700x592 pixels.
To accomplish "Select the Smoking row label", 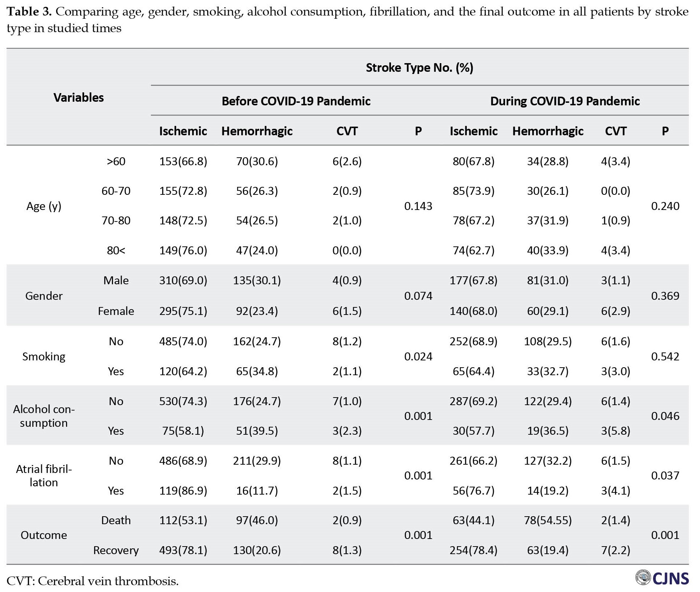I will coord(44,356).
